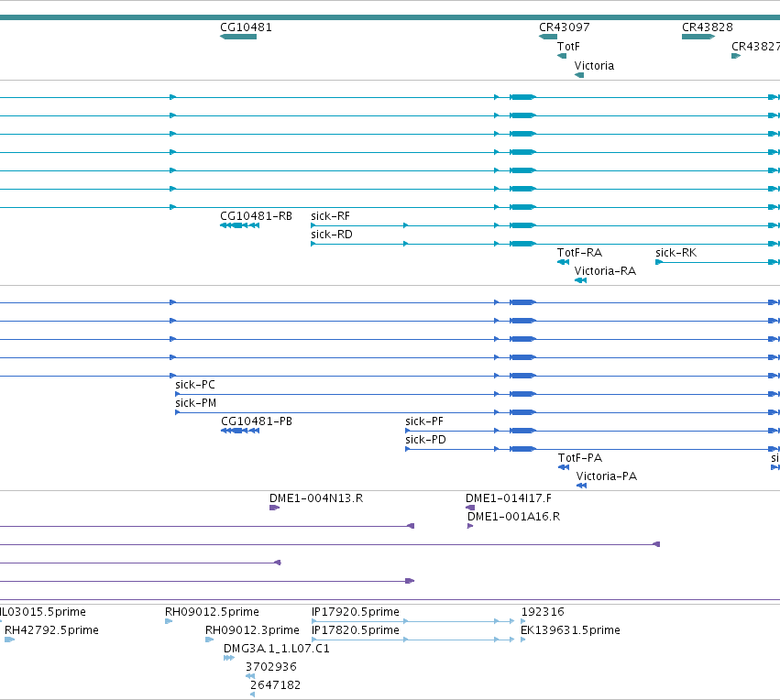Select the CR43828 gene label
Viewport: 780px width, 700px height.
708,27
